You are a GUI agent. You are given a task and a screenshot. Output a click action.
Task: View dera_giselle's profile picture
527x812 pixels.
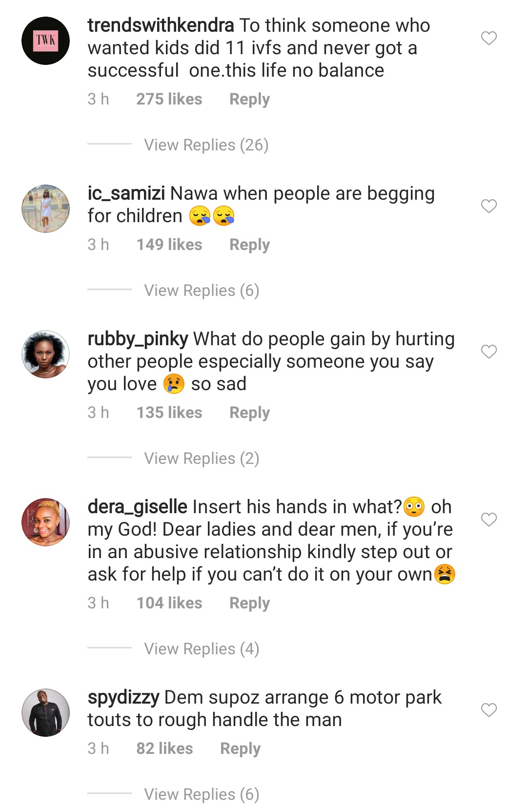[46, 522]
